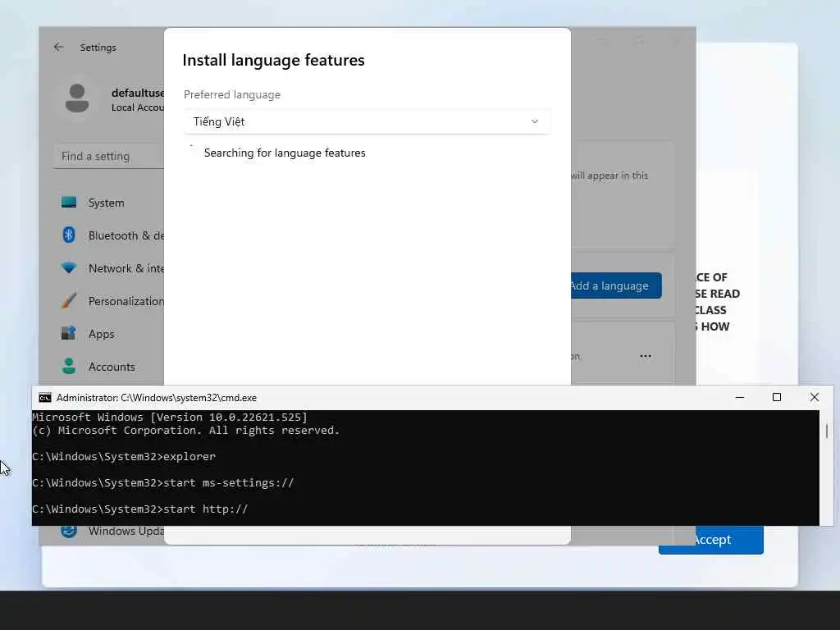Click the Network wifi icon in sidebar
840x630 pixels.
coord(69,268)
